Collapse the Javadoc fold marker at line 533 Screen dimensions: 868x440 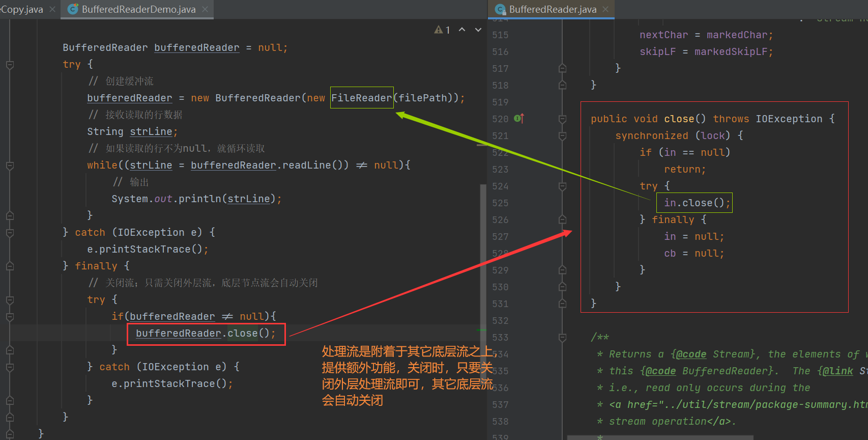point(562,337)
